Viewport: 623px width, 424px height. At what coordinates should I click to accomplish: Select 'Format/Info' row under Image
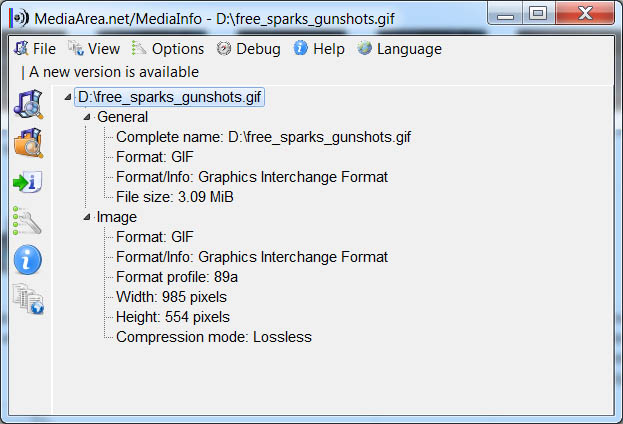coord(252,257)
